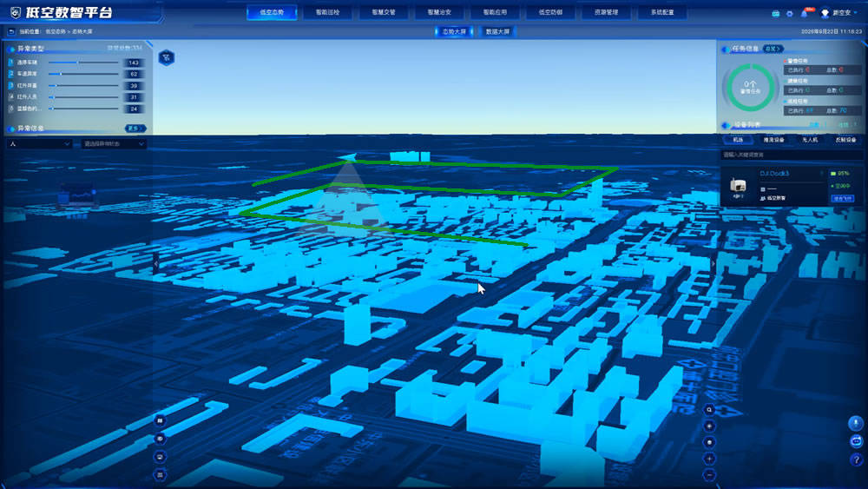The width and height of the screenshot is (868, 489).
Task: Click the anomaly count value 143
Action: (x=134, y=63)
